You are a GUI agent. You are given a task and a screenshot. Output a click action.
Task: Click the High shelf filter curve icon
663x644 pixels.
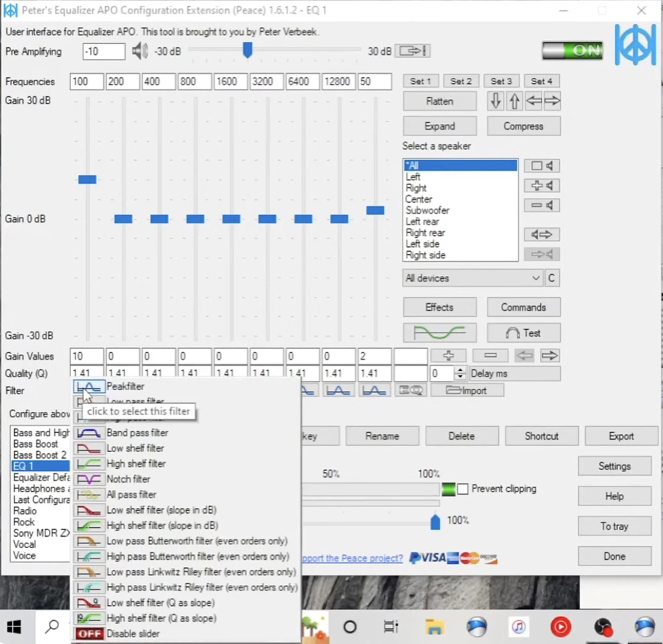tap(89, 464)
